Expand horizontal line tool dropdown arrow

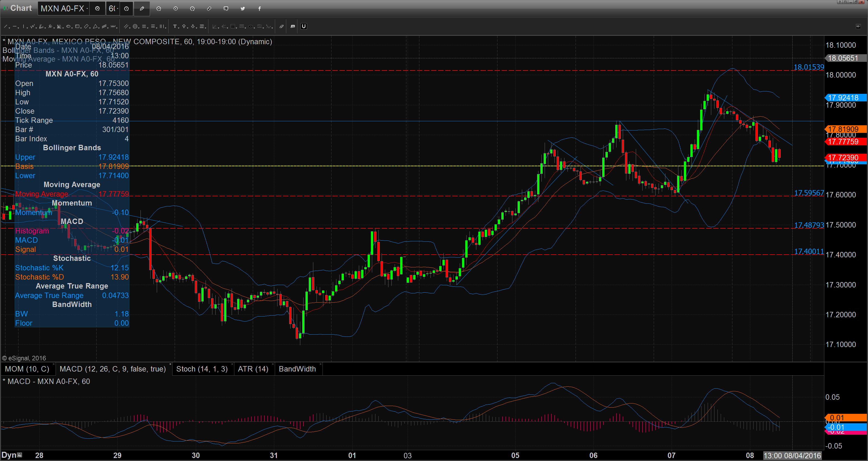click(x=18, y=28)
